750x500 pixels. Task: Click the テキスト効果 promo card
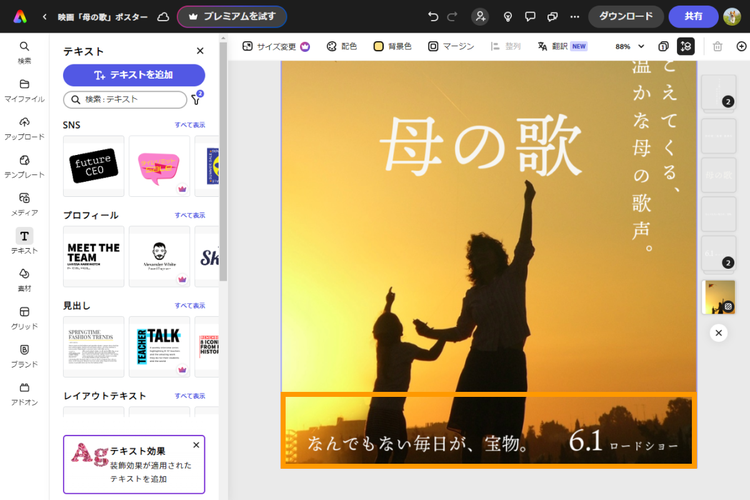(x=134, y=464)
